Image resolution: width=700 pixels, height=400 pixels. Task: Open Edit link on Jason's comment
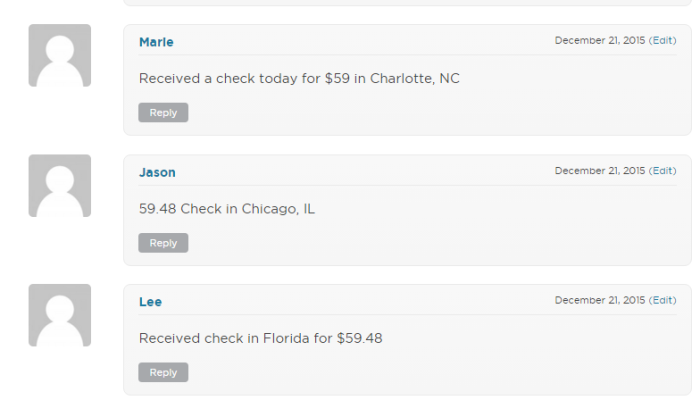(662, 171)
